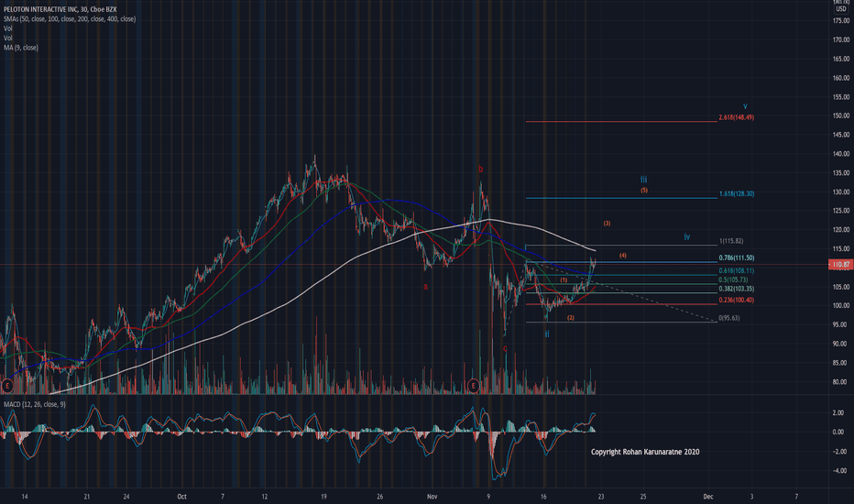Select the 0.236(100.40) Fibonacci level label
854x504 pixels.
pyautogui.click(x=737, y=300)
